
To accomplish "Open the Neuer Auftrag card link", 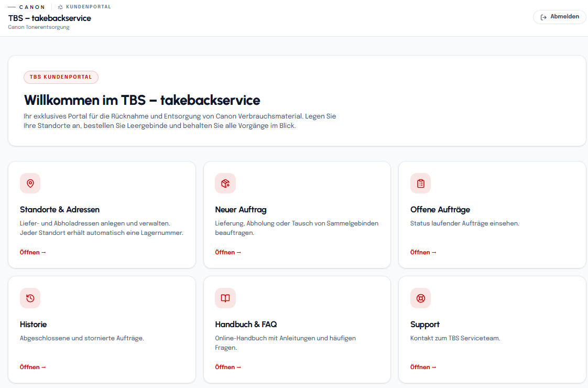I will tap(228, 252).
